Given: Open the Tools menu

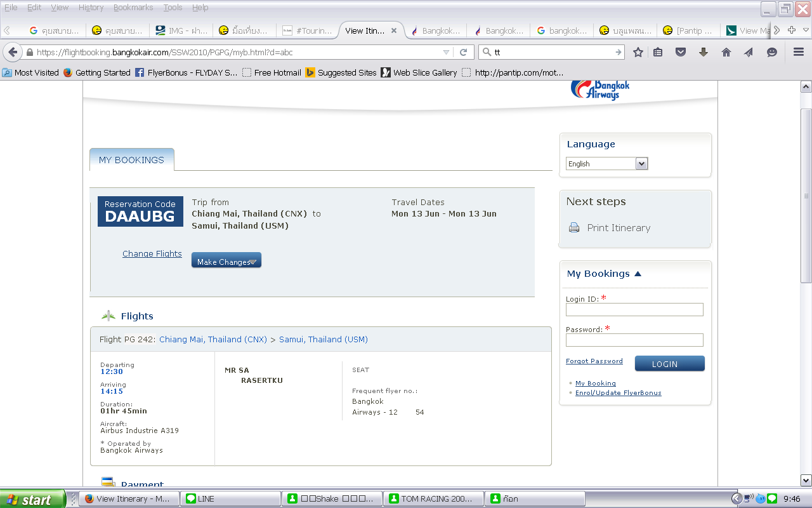Looking at the screenshot, I should (173, 8).
